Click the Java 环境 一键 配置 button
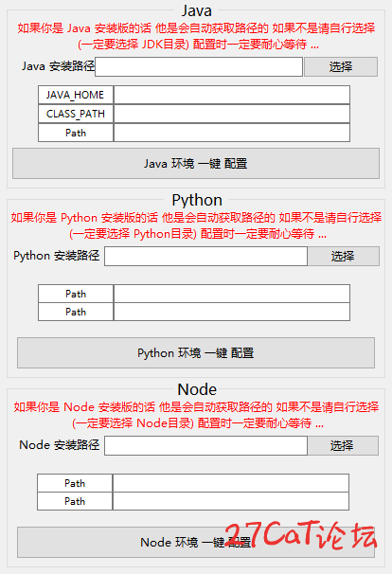 (x=196, y=163)
